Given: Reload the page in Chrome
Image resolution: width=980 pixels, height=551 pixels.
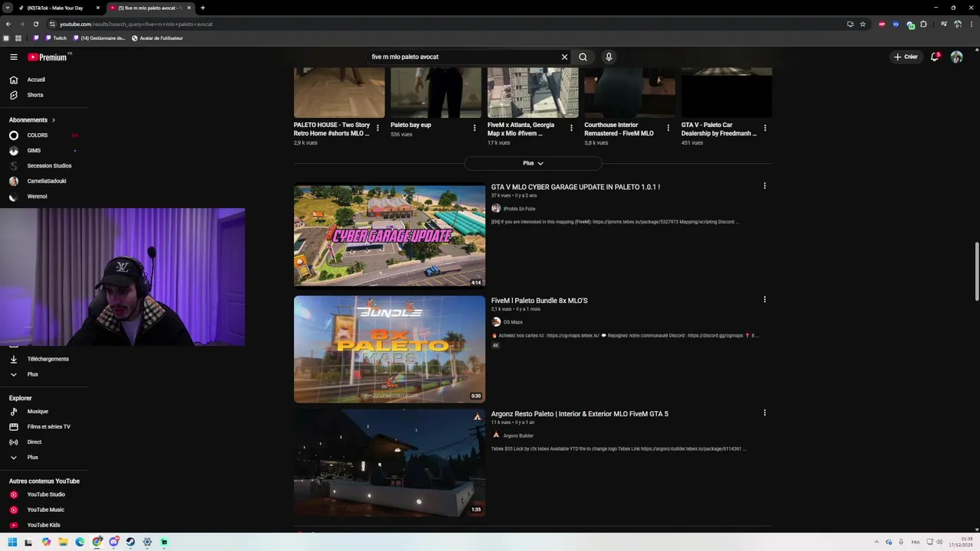Looking at the screenshot, I should (35, 24).
